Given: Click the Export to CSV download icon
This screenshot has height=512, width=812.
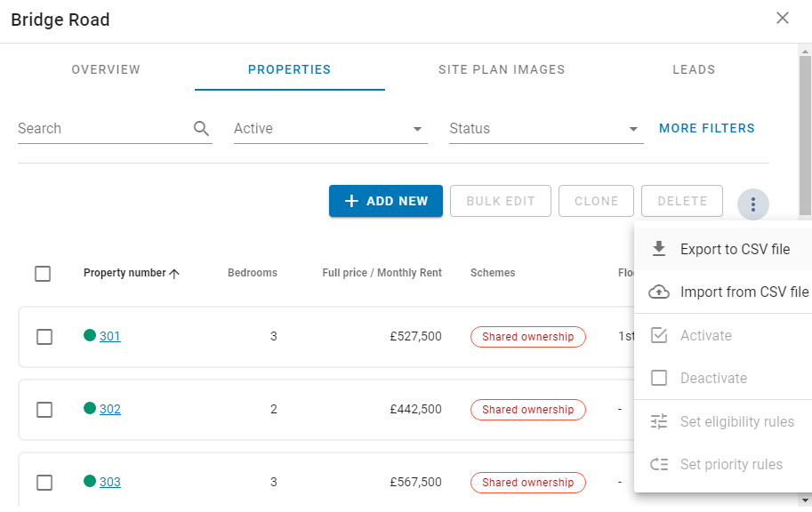Looking at the screenshot, I should point(659,249).
